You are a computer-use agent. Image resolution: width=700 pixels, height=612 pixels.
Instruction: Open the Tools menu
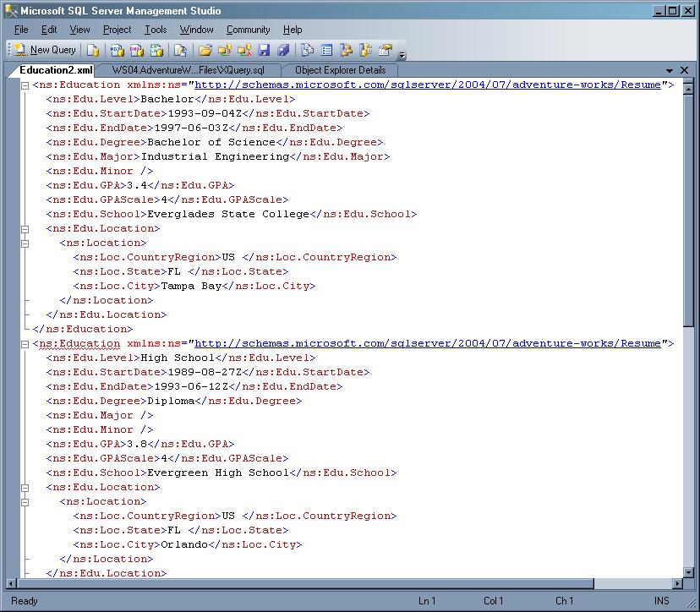[156, 30]
